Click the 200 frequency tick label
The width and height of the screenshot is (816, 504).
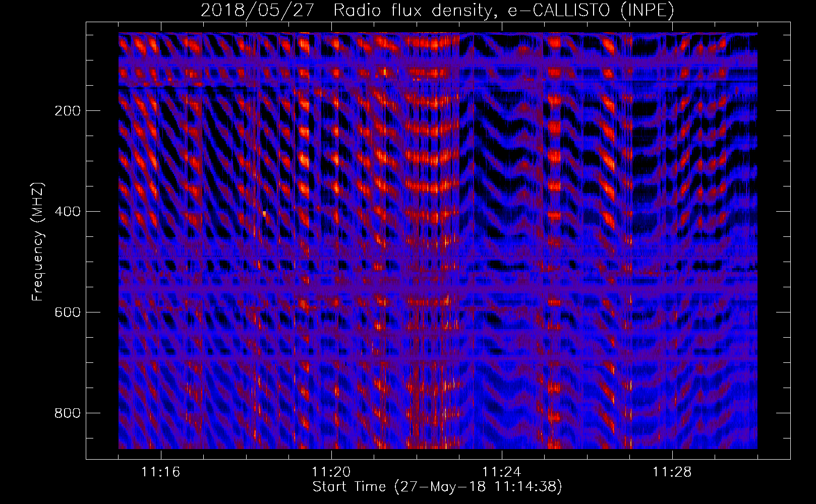pyautogui.click(x=68, y=111)
